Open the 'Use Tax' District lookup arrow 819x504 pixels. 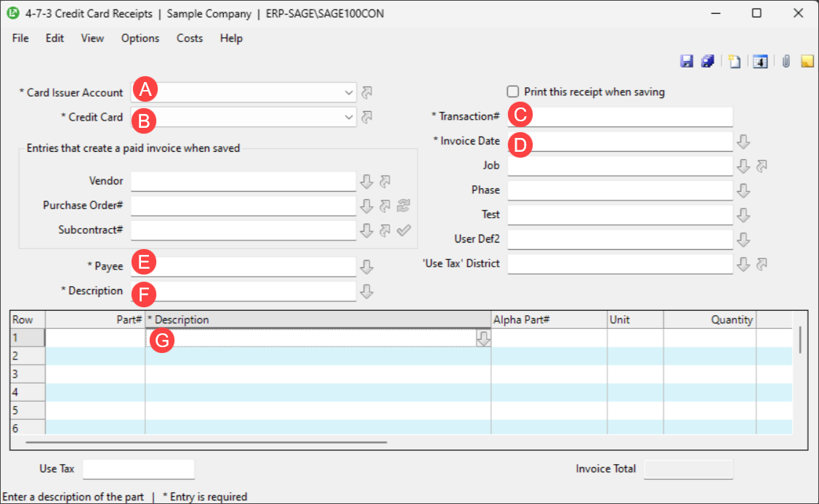point(743,264)
